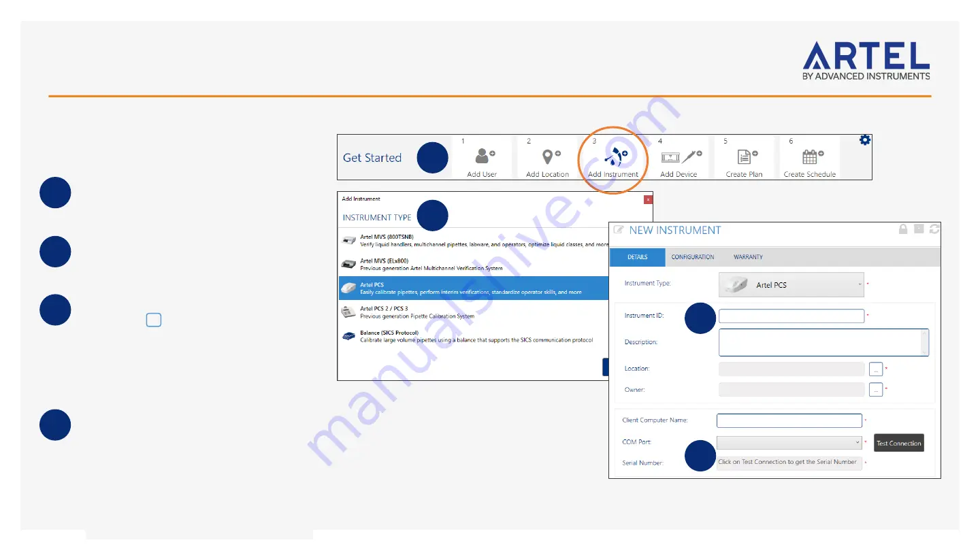Viewport: 980px width, 551px height.
Task: Open Create Plan step
Action: [x=744, y=157]
